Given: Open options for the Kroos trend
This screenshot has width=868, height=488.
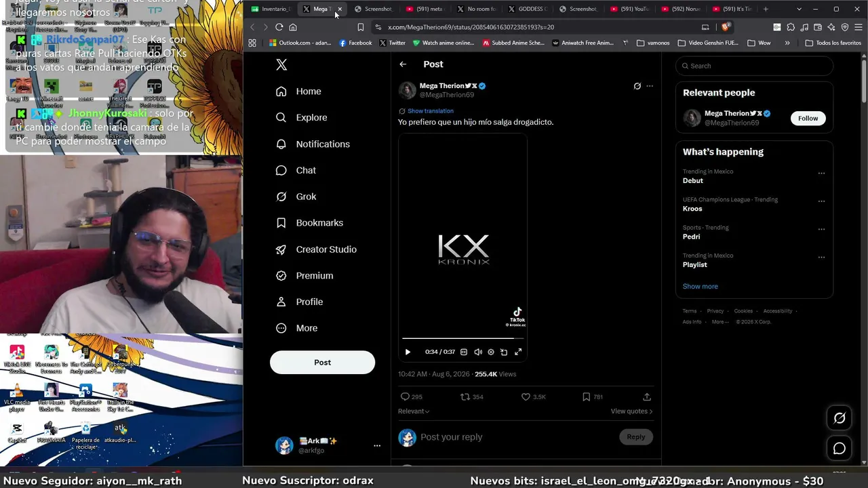Looking at the screenshot, I should (x=821, y=201).
